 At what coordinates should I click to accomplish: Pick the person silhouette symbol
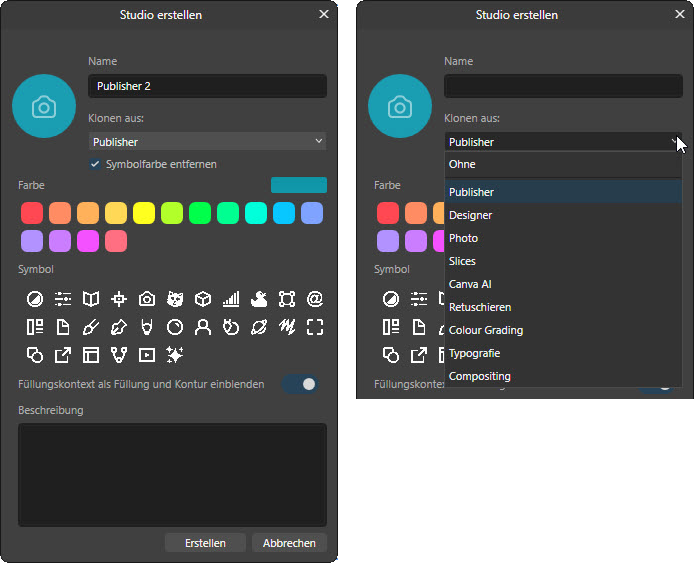203,327
